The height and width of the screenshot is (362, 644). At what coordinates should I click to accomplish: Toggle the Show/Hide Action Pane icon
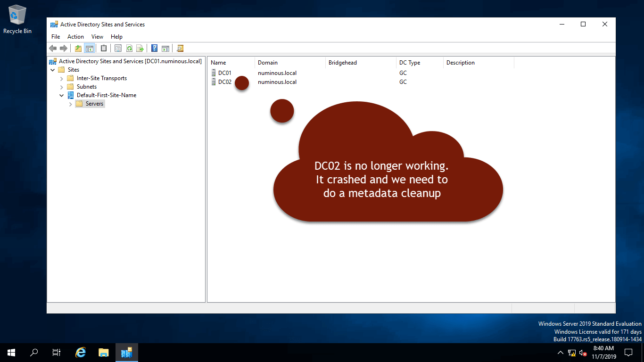pos(165,48)
